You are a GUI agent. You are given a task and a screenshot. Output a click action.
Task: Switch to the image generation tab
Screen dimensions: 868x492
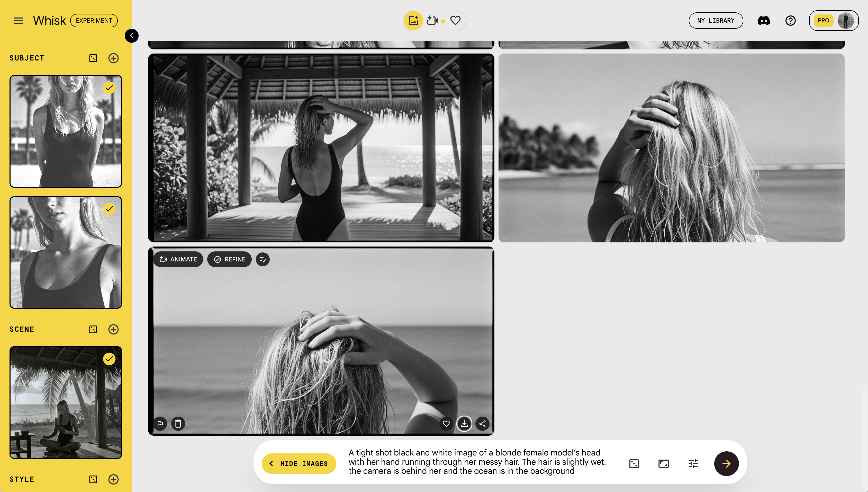coord(414,21)
